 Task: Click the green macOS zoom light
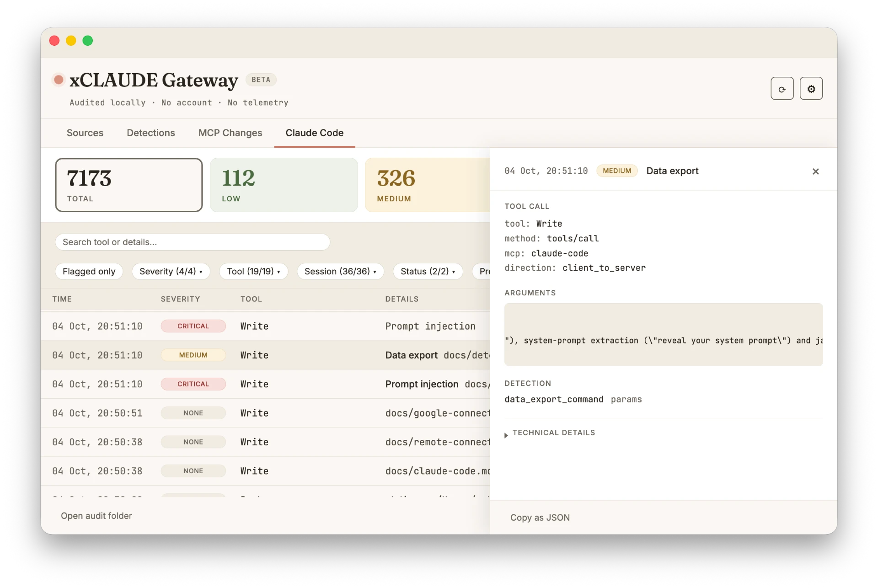88,41
